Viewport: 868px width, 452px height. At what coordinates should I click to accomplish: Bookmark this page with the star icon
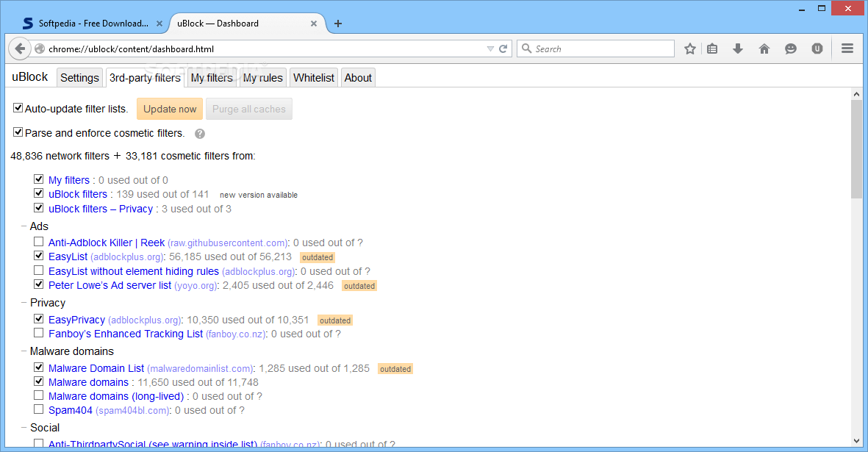click(x=689, y=49)
